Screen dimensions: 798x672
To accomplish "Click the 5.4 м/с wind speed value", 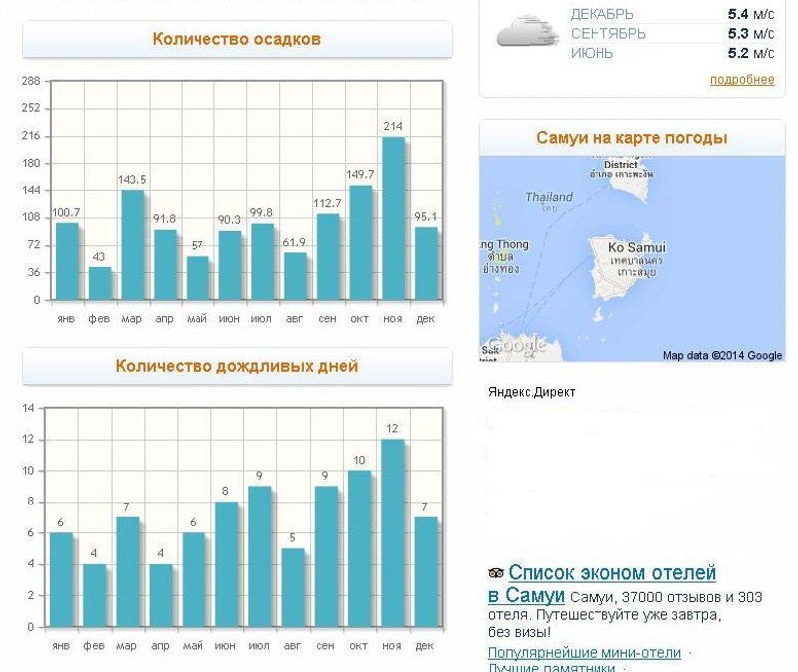I will (x=751, y=14).
